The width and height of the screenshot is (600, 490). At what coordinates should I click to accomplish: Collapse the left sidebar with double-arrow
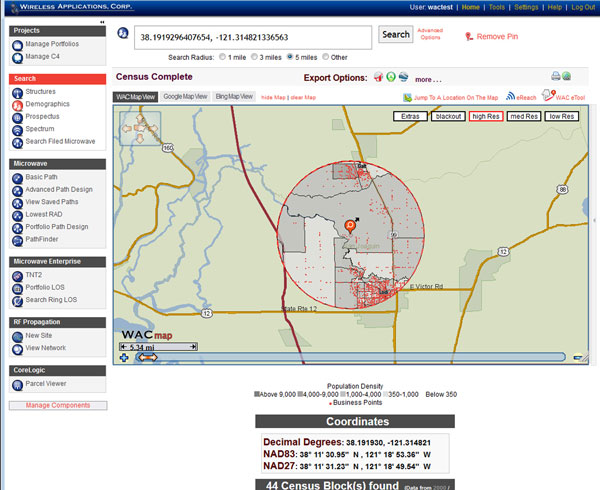pos(103,21)
